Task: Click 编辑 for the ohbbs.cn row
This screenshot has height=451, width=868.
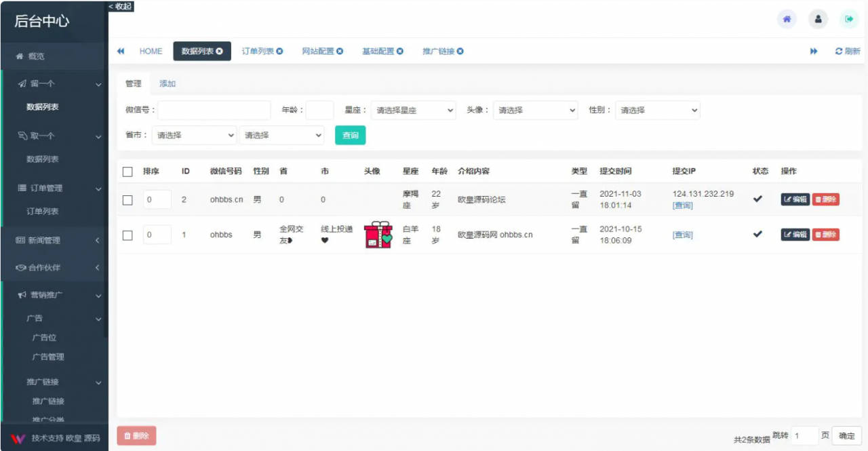Action: tap(795, 199)
